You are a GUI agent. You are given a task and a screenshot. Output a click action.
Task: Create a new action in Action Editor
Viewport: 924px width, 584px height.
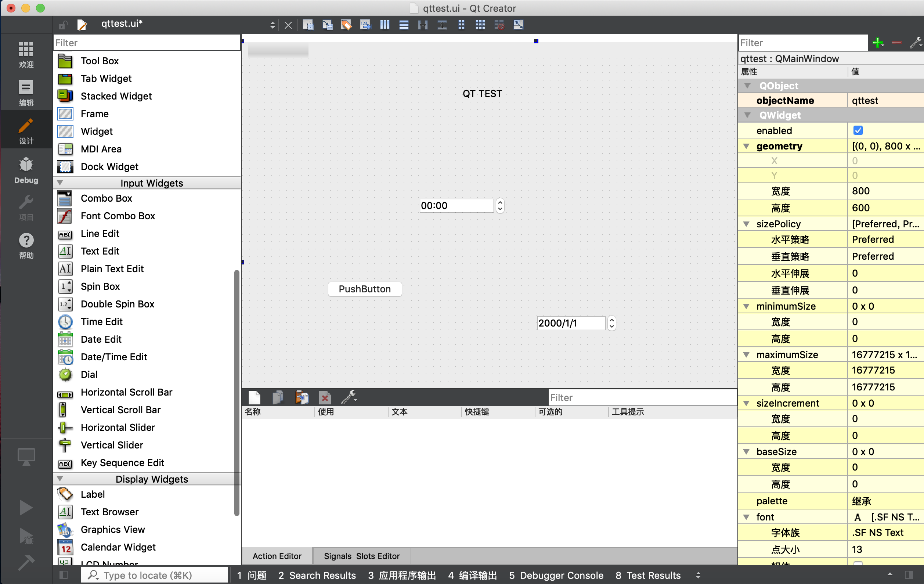click(255, 397)
